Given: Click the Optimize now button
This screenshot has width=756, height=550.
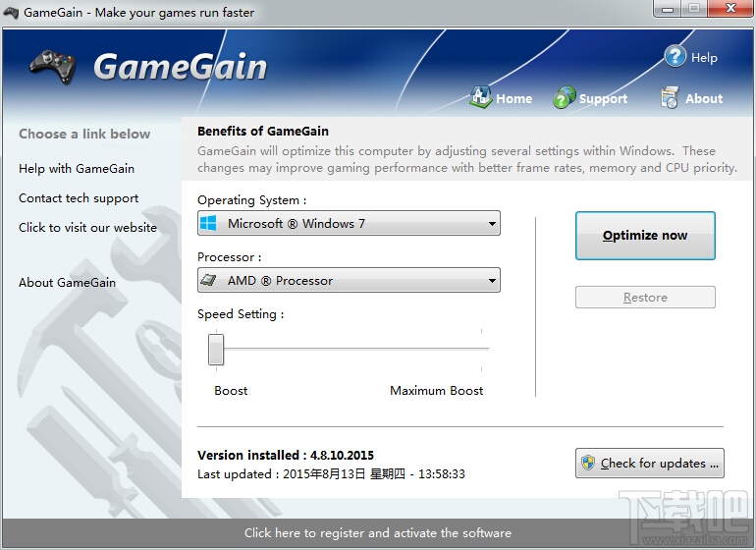Looking at the screenshot, I should 645,236.
